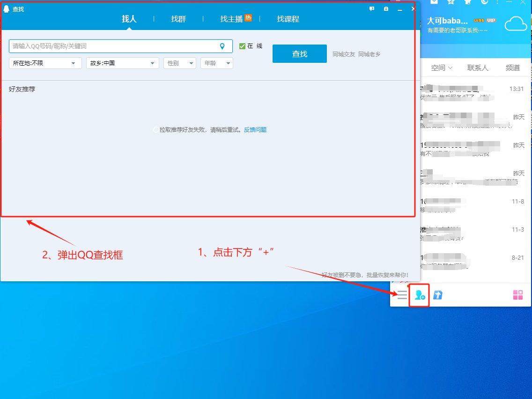Click the add-friend icon on bottom bar
Viewport: 532px width, 399px height.
coord(419,295)
